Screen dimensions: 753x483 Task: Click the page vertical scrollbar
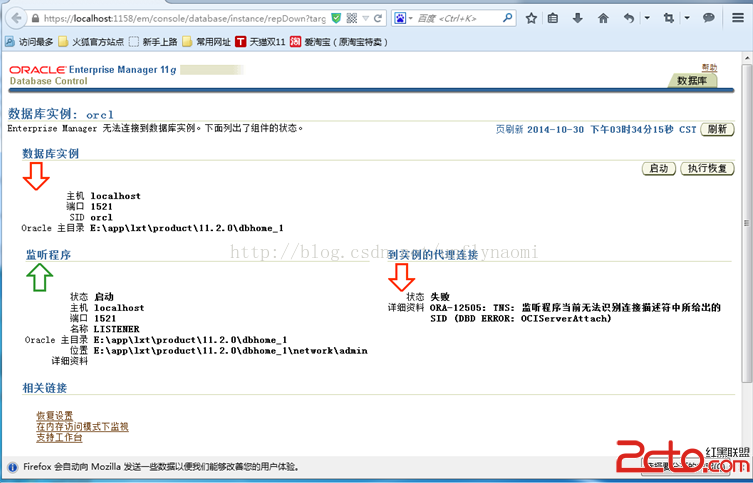coord(747,223)
